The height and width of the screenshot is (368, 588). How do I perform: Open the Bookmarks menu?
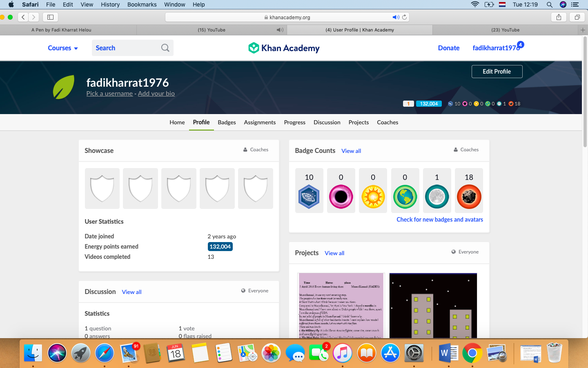142,4
